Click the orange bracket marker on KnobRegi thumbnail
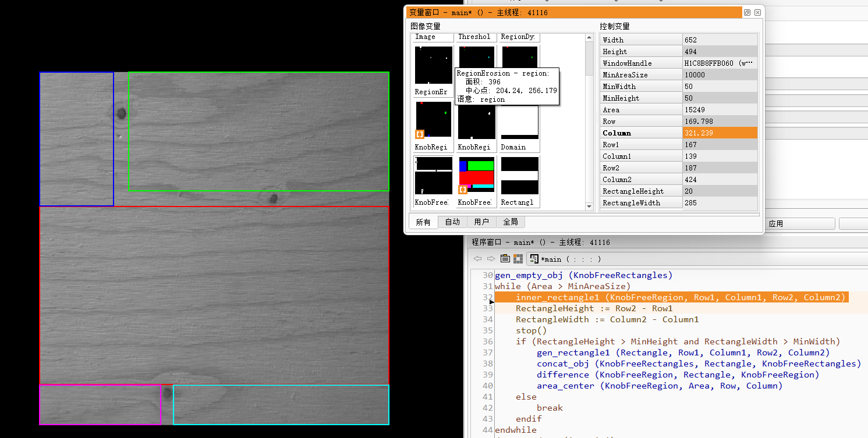 420,134
